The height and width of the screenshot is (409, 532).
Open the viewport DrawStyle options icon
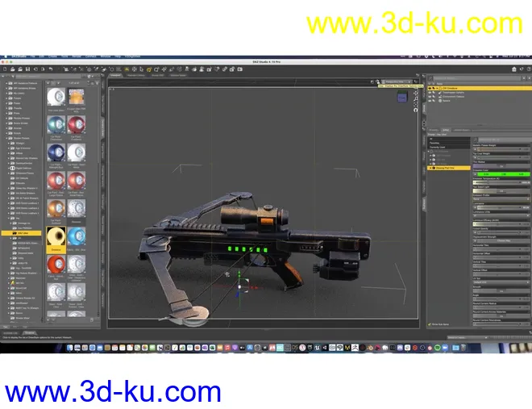377,81
